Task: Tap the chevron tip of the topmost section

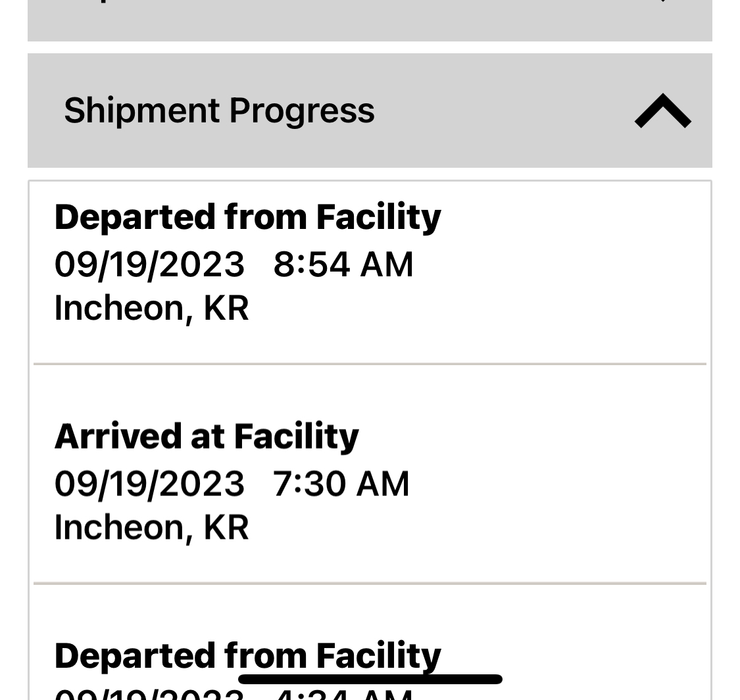Action: pos(662,1)
